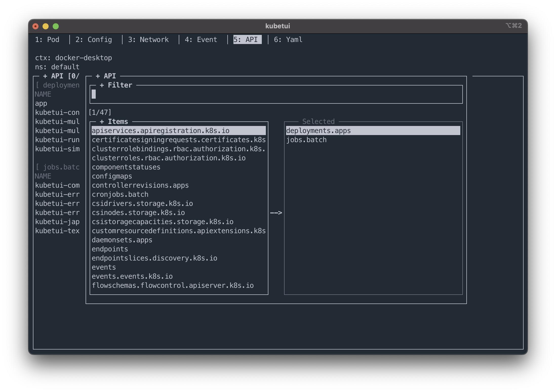Viewport: 556px width, 392px height.
Task: Remove jobs.batch from Selected panel
Action: click(x=306, y=140)
